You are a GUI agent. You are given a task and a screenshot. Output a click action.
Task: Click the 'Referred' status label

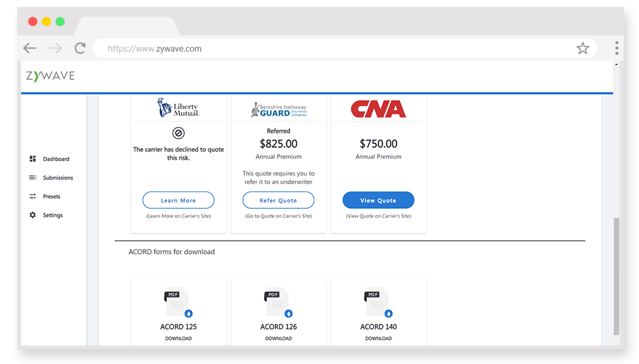(279, 131)
